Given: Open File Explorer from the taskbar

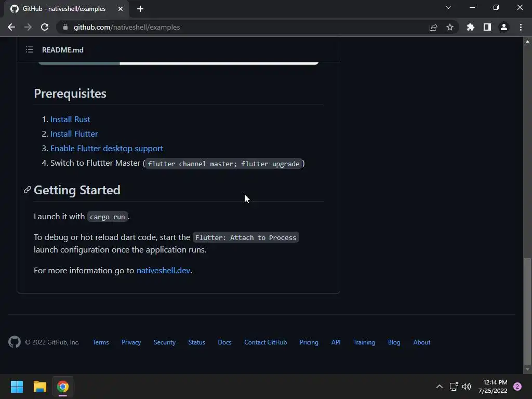Looking at the screenshot, I should coord(39,387).
